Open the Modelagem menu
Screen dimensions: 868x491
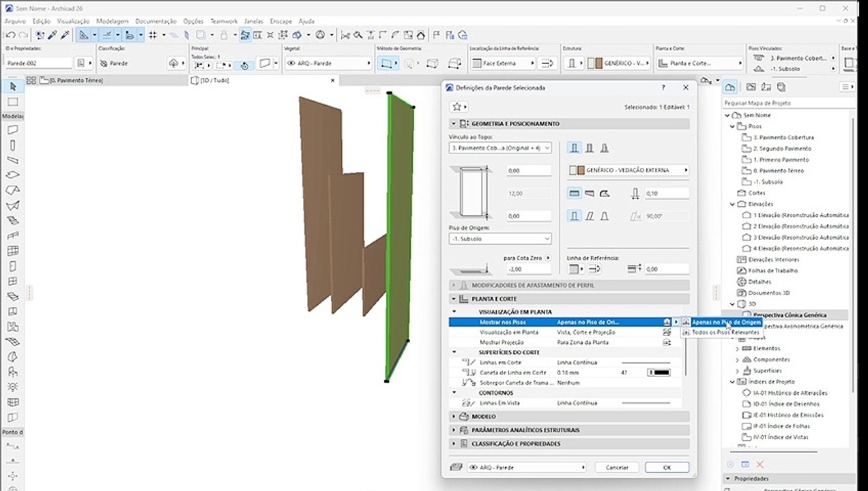pos(113,21)
